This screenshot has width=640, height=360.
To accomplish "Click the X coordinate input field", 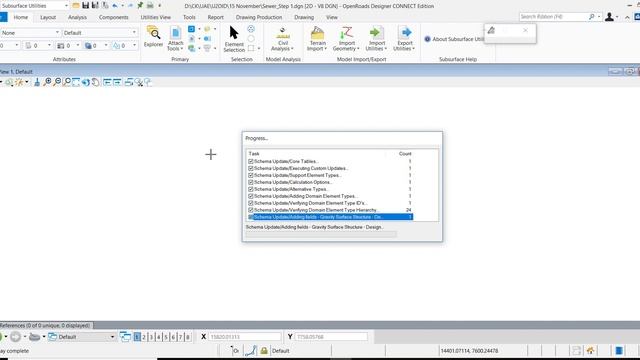I will pyautogui.click(x=245, y=337).
